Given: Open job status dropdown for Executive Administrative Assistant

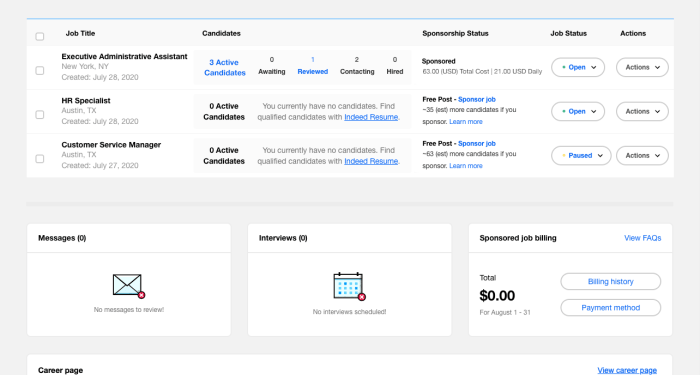Looking at the screenshot, I should [578, 67].
